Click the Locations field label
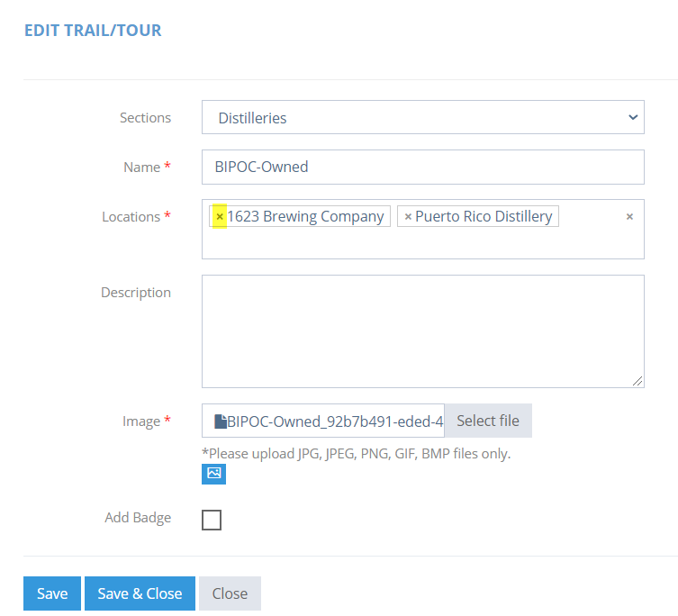The width and height of the screenshot is (678, 616). pyautogui.click(x=131, y=216)
